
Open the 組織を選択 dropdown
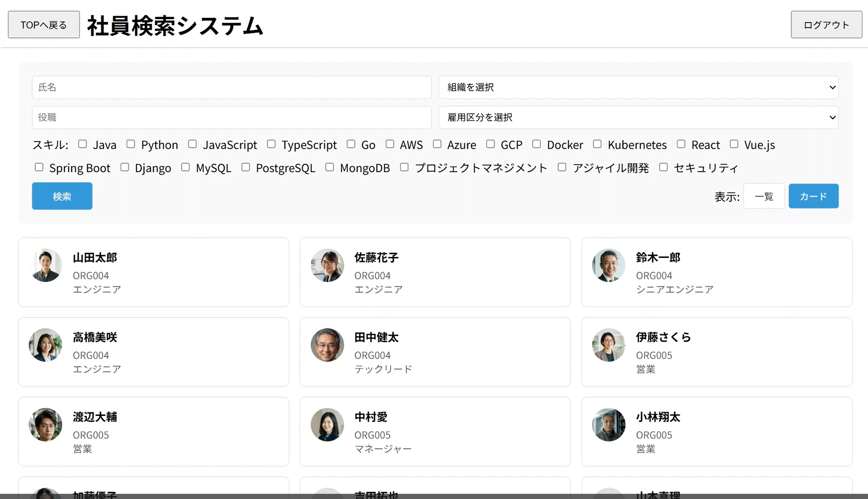pyautogui.click(x=638, y=87)
